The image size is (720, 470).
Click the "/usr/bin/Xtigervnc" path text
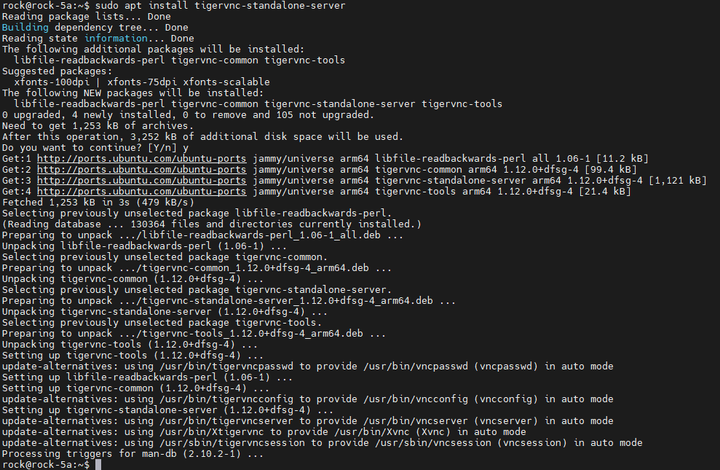point(212,432)
